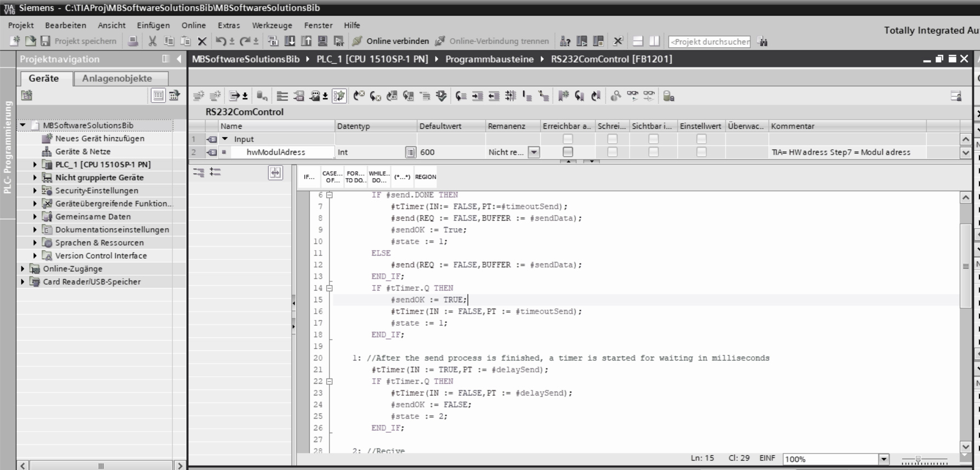The width and height of the screenshot is (980, 470).
Task: Tick Schreibbar checkbox in the Input row
Action: point(612,139)
